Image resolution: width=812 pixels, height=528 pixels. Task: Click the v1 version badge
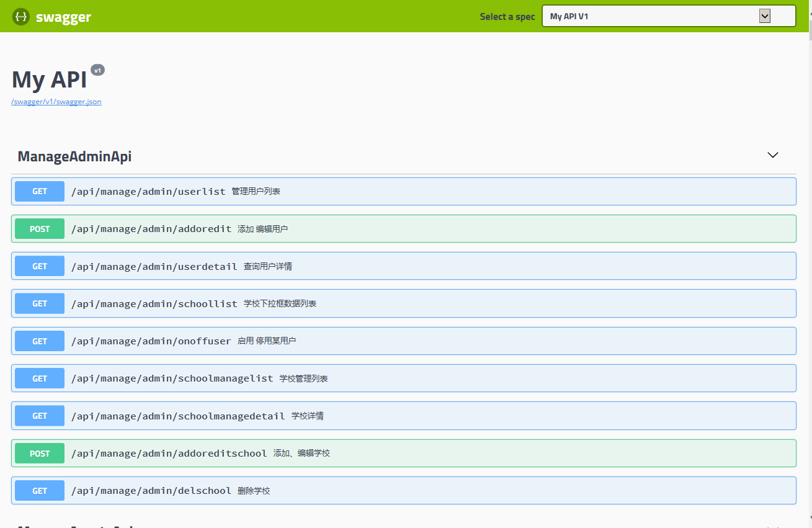97,70
